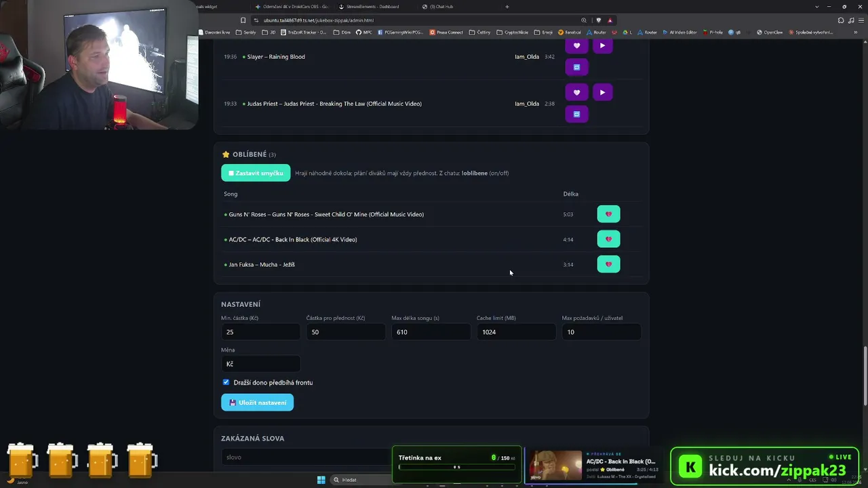This screenshot has width=868, height=488.
Task: Edit the Min. částka field
Action: (260, 332)
